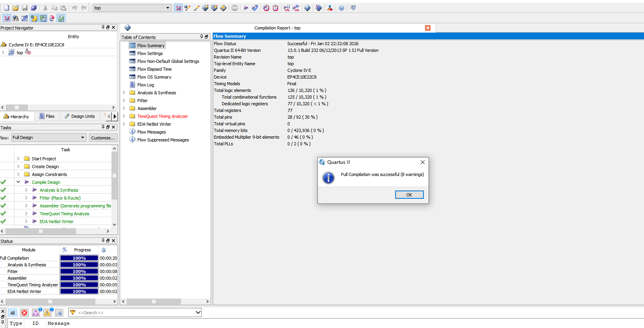Click the Paste clipboard icon
The width and height of the screenshot is (644, 328).
coord(63,8)
